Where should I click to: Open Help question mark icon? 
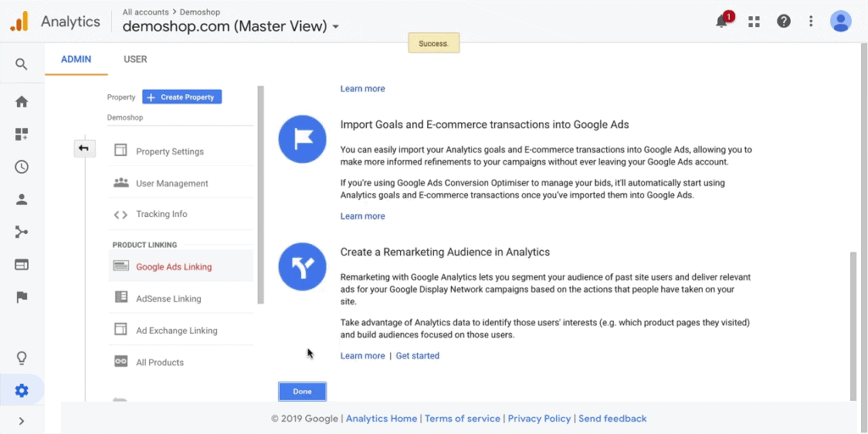pyautogui.click(x=783, y=21)
